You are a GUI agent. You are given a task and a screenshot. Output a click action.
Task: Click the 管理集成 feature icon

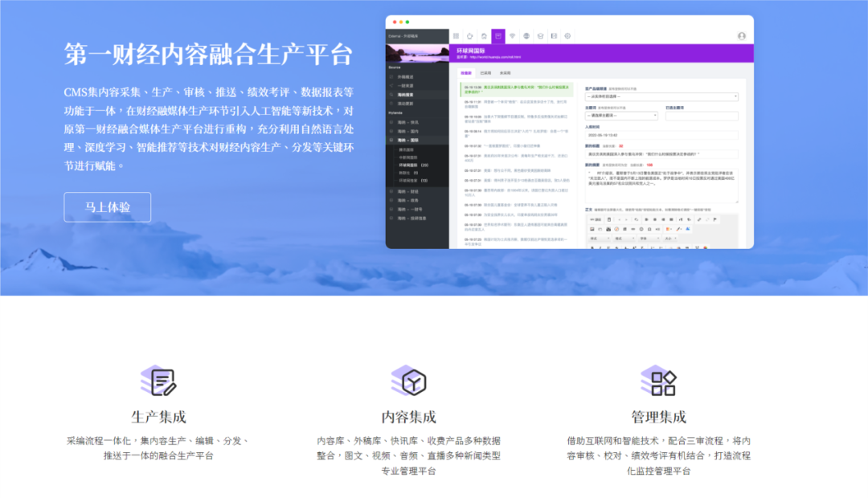[x=659, y=382]
